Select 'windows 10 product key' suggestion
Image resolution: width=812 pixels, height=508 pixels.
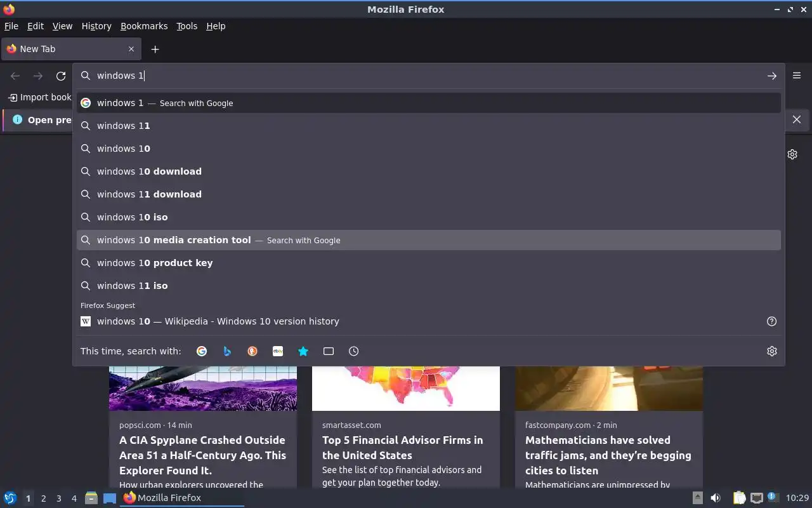pos(429,263)
